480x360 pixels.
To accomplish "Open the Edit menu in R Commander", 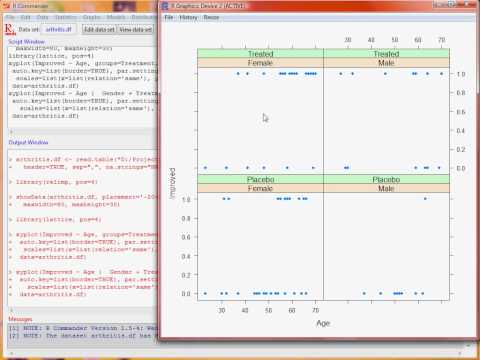I will (x=25, y=17).
